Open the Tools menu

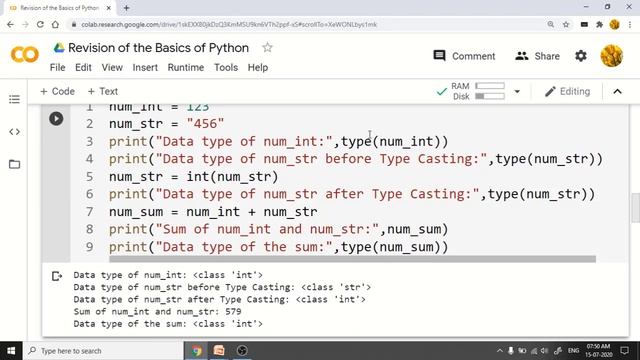click(226, 67)
